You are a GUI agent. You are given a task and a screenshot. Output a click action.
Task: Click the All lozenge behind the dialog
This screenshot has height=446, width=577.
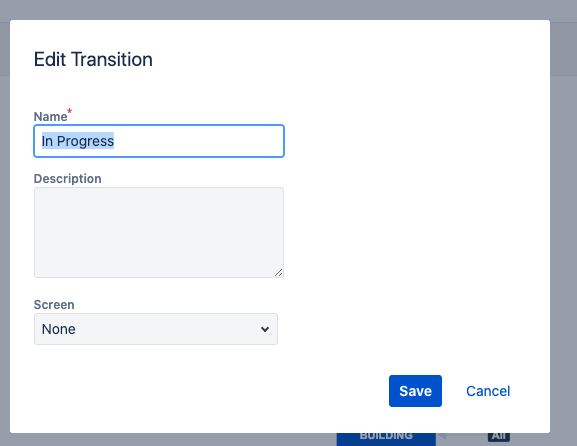[x=499, y=437]
